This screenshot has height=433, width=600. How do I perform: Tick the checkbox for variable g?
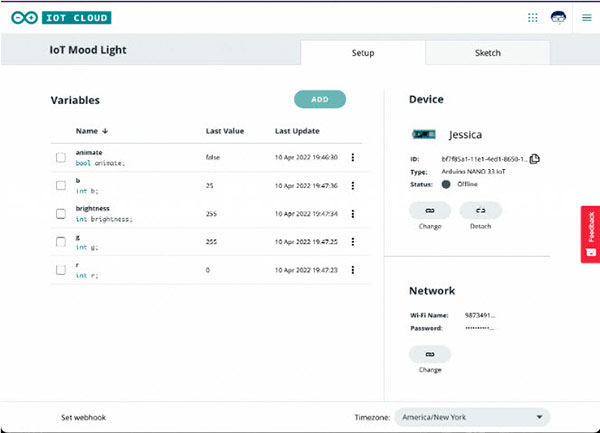point(61,241)
